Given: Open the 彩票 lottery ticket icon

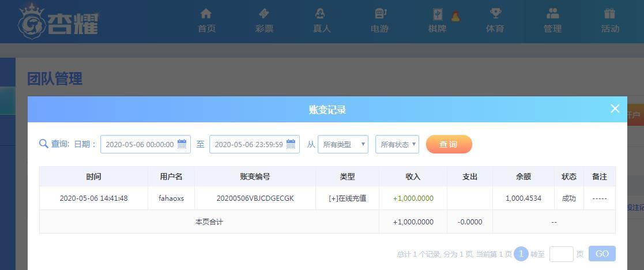Looking at the screenshot, I should click(x=263, y=14).
